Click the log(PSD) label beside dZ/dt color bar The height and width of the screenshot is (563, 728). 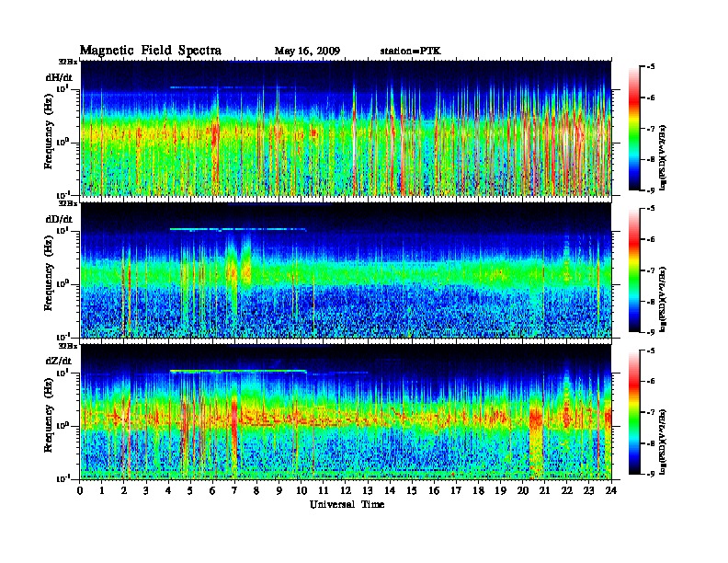(663, 441)
